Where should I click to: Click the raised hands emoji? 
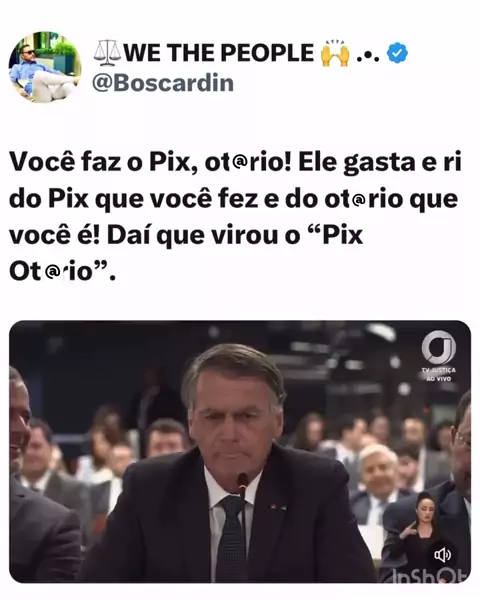(x=335, y=53)
